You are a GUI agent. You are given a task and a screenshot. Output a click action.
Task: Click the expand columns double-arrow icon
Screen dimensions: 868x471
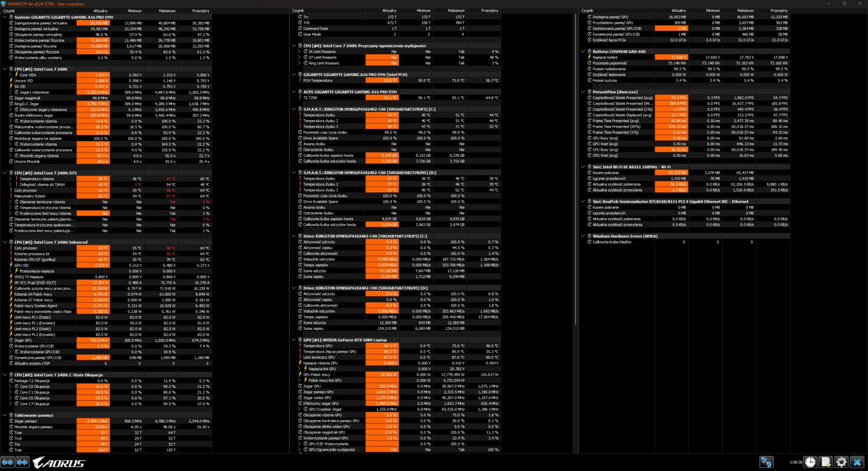[8, 462]
